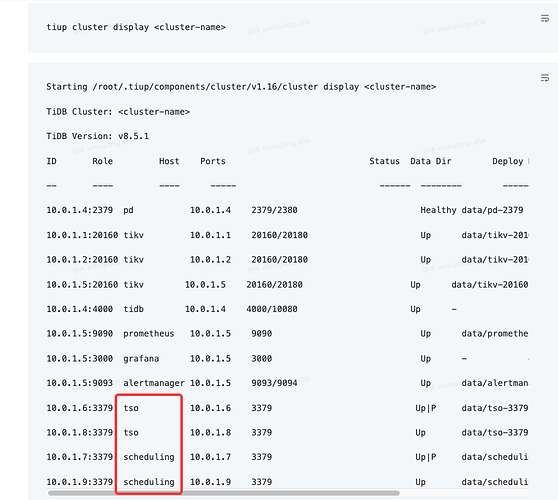Select the 'TiDB Cluster: <cluster-name>' line
558x500 pixels.
point(118,112)
